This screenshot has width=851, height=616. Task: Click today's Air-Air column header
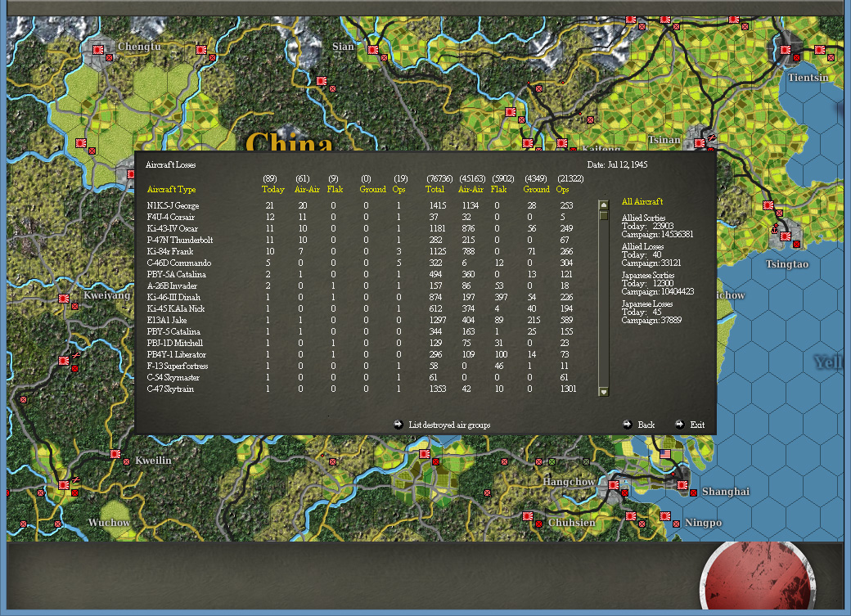pos(307,190)
